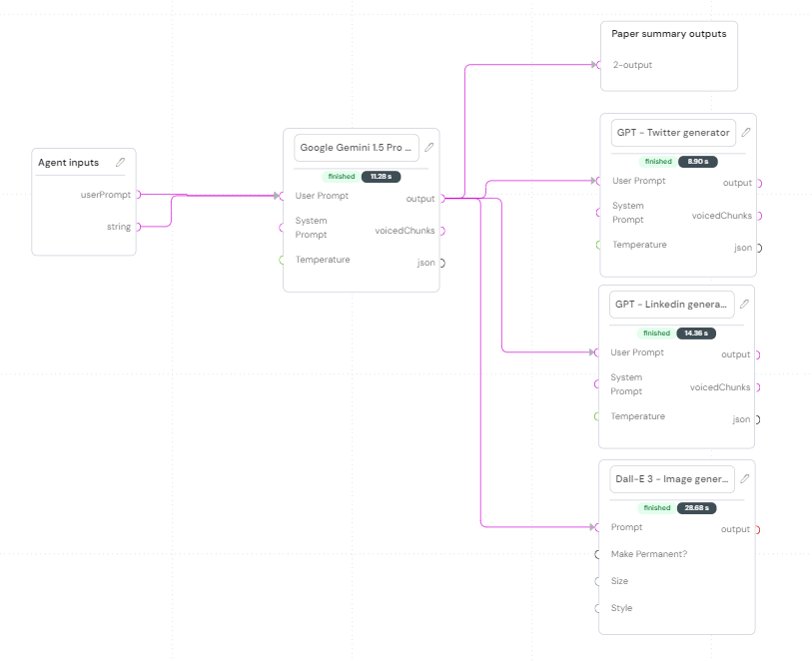Click the json port on the Gemini node
812x661 pixels.
click(442, 263)
